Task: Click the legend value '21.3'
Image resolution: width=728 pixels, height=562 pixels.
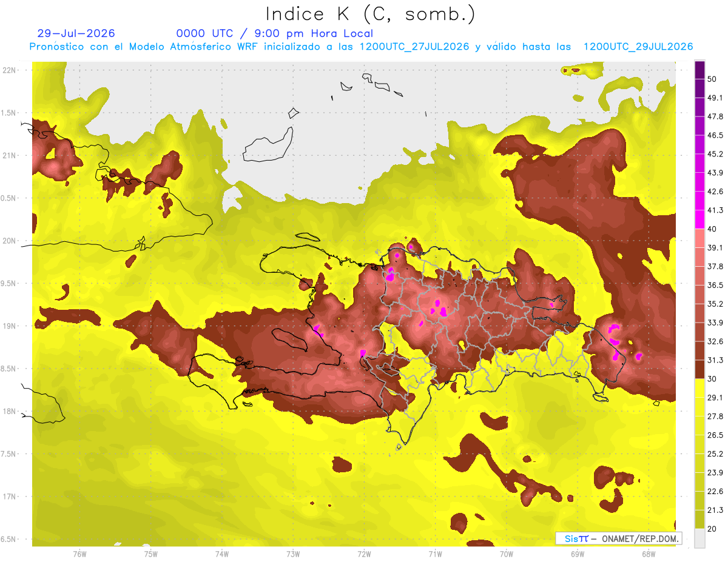Action: 715,510
